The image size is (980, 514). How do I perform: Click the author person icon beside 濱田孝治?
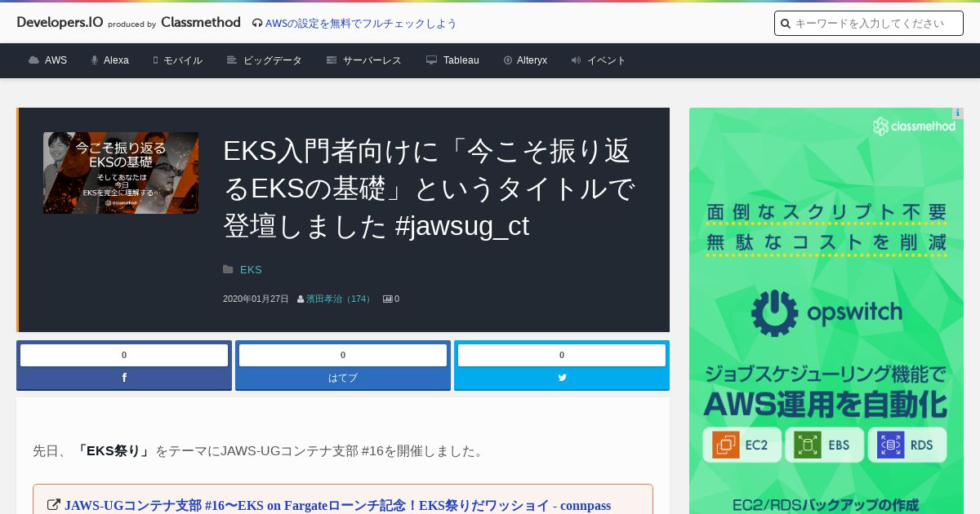point(301,299)
